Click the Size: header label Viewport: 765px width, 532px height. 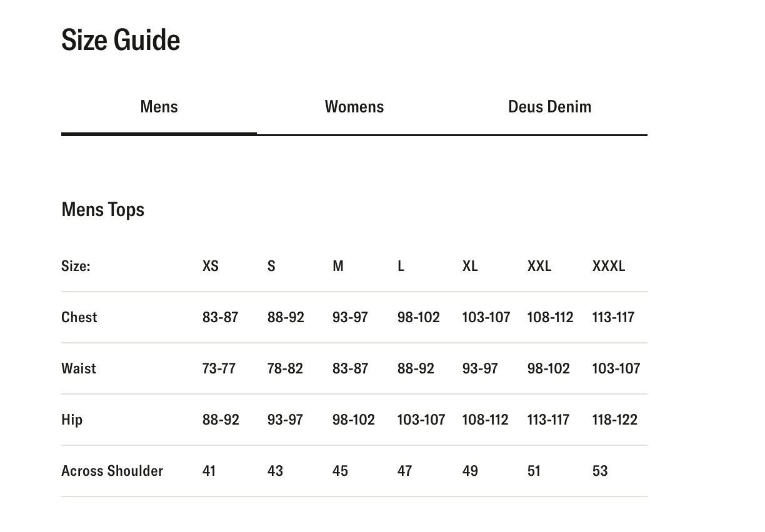coord(76,266)
